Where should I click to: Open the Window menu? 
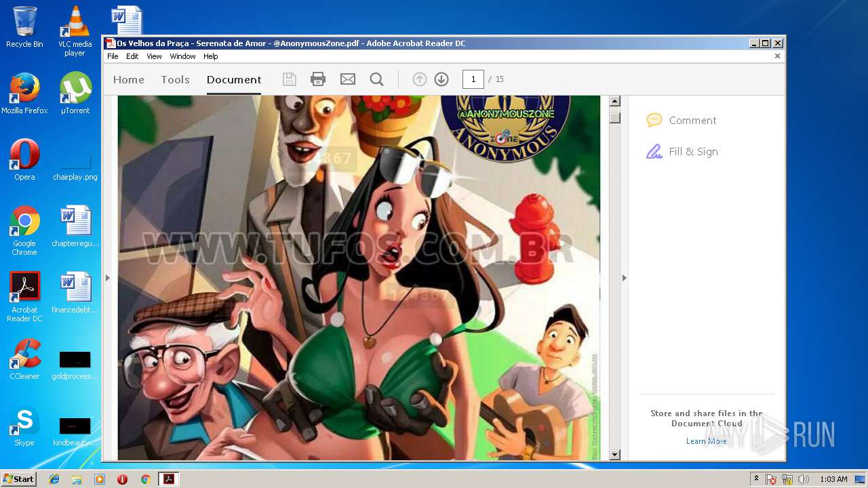coord(182,56)
